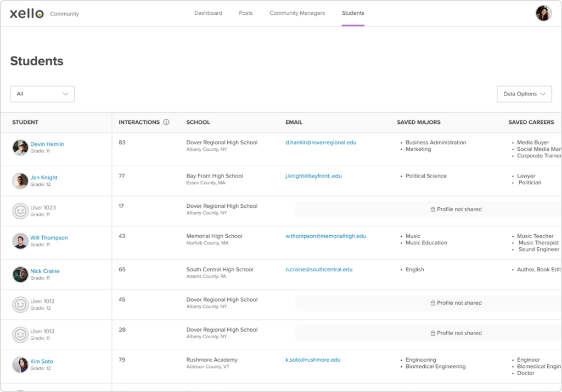Click your profile avatar in the header
Viewport: 562px width, 392px height.
(x=544, y=12)
